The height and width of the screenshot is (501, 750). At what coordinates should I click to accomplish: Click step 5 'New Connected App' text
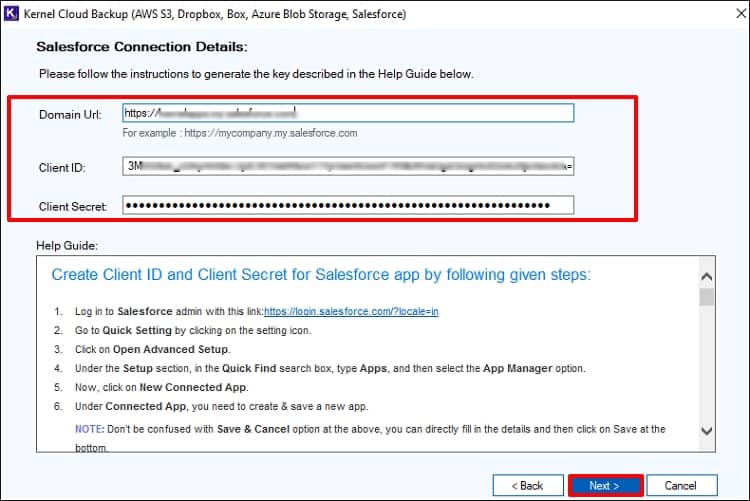coord(162,388)
